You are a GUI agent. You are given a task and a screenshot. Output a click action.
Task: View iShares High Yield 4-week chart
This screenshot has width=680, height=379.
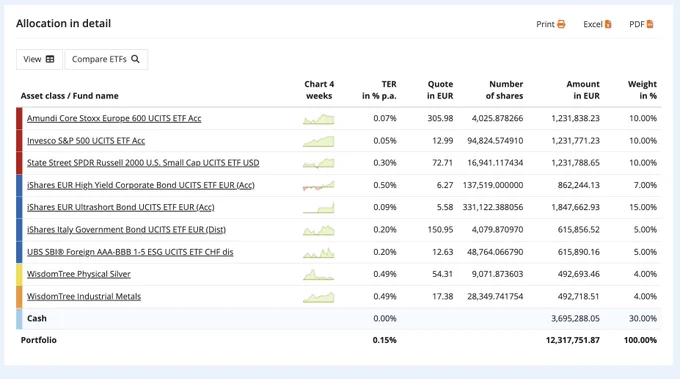[319, 186]
